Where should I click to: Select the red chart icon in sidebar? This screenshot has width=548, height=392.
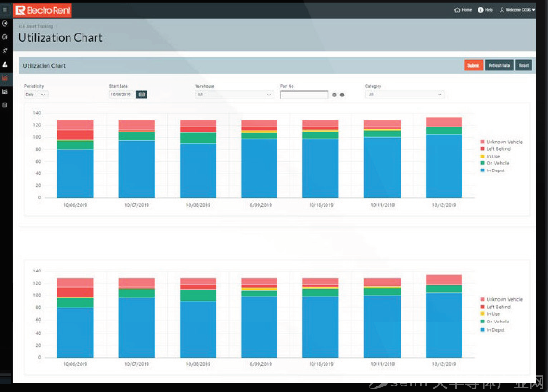coord(5,78)
